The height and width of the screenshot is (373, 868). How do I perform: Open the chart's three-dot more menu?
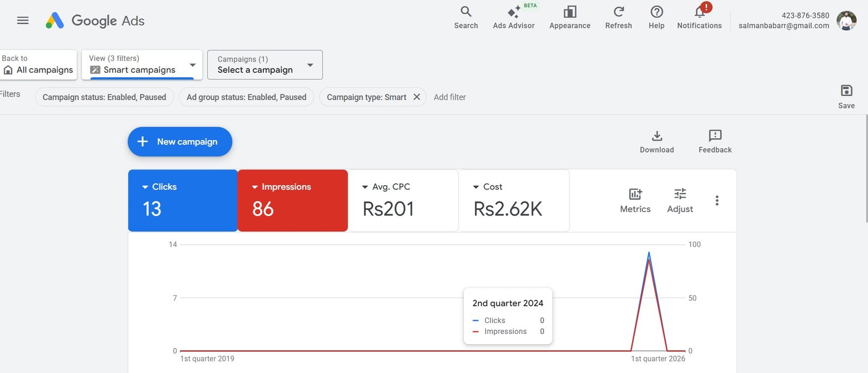717,201
